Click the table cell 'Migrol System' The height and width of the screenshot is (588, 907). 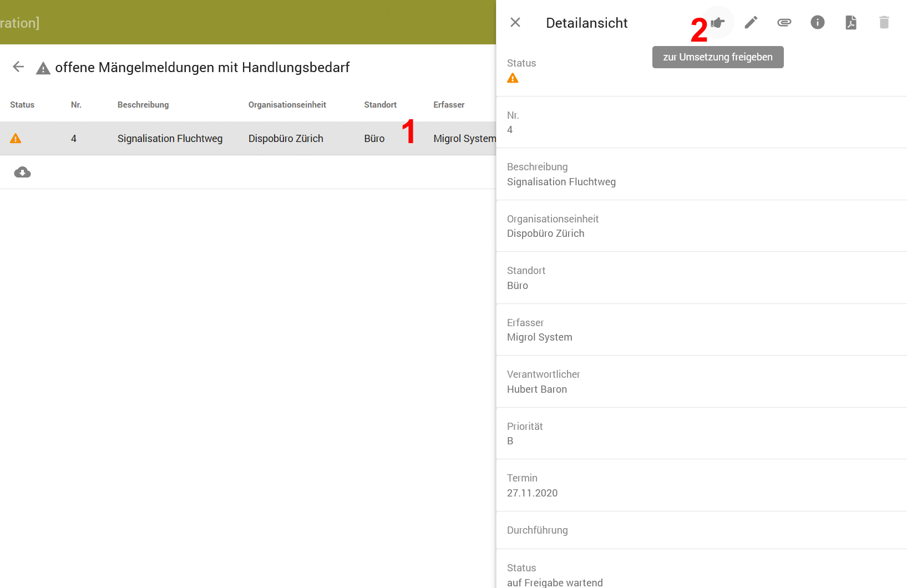coord(465,139)
